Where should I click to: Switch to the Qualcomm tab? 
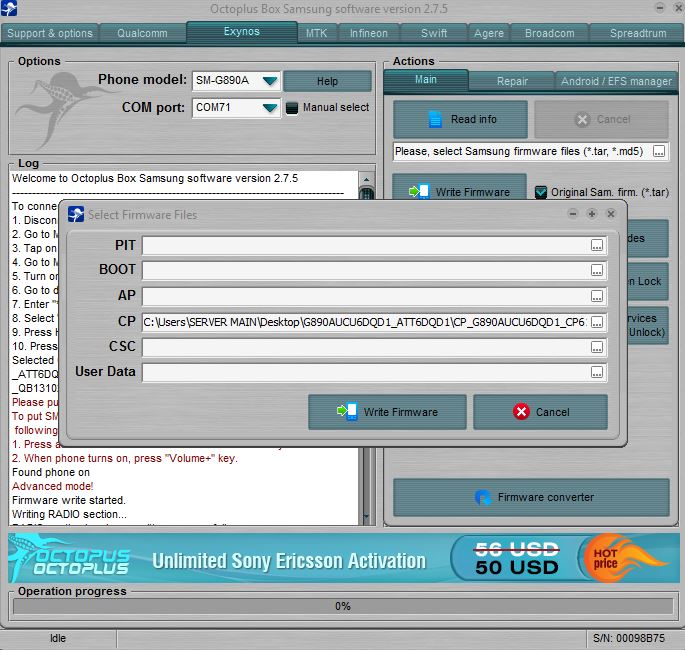(x=142, y=33)
